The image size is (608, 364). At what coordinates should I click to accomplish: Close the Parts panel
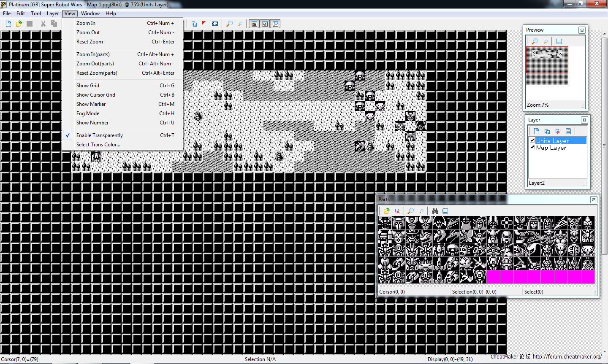(x=594, y=200)
